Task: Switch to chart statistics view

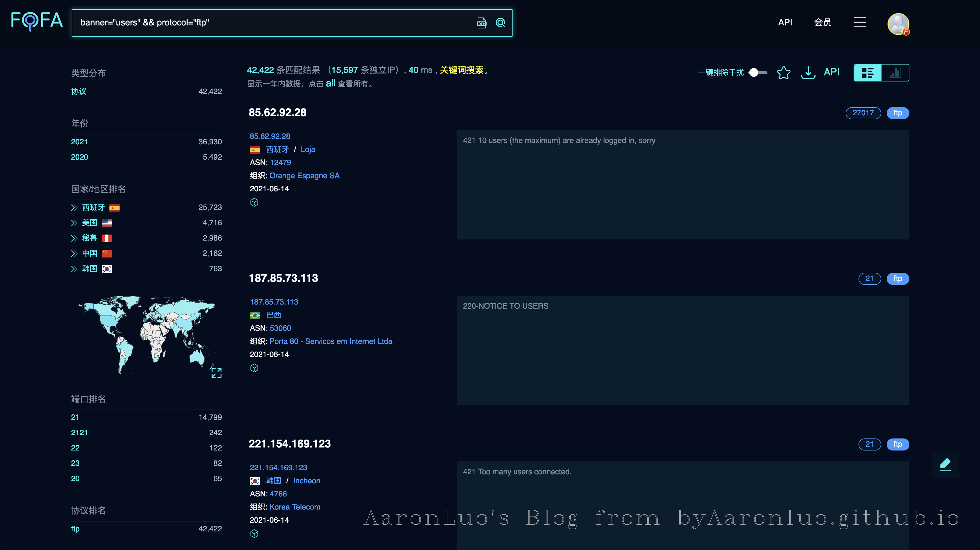Action: tap(895, 73)
